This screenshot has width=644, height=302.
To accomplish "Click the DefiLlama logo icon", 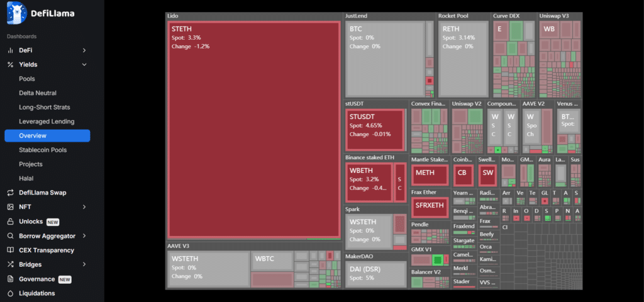I will (16, 12).
